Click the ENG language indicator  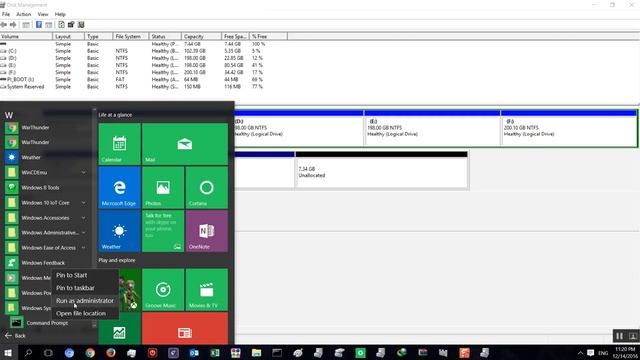point(603,353)
